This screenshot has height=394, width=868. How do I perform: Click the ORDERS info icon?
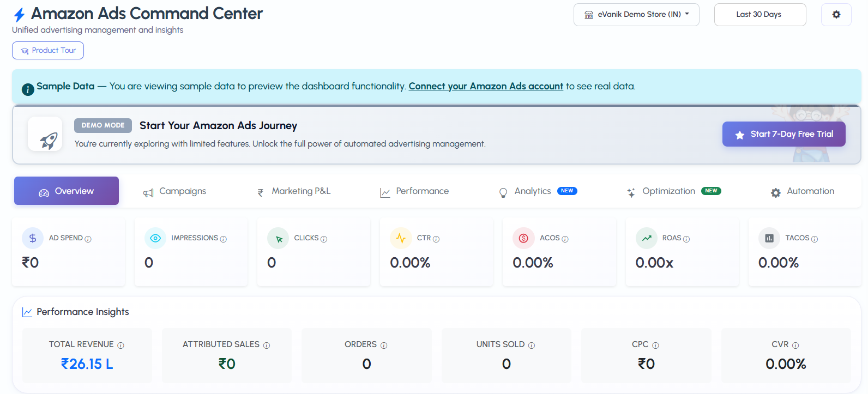tap(384, 345)
